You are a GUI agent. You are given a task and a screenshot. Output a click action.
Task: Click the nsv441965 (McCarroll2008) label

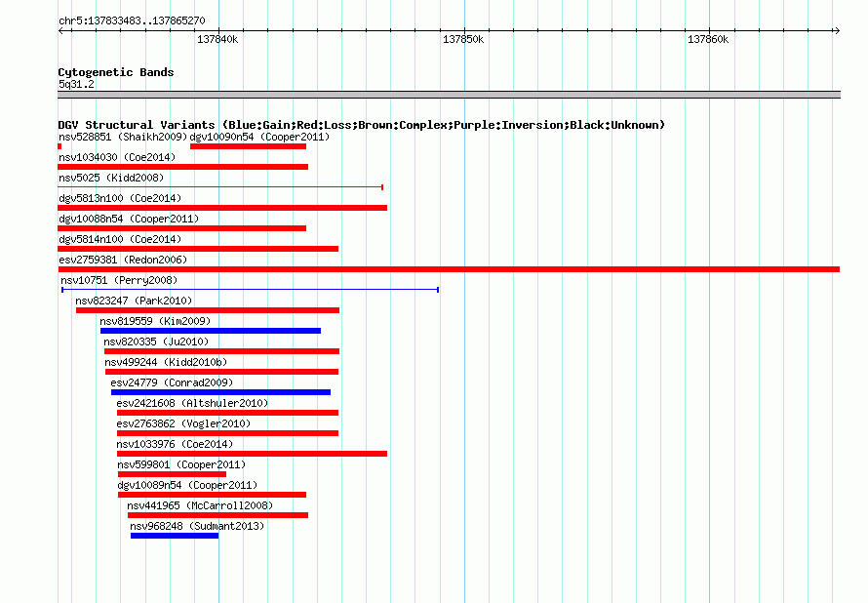200,505
